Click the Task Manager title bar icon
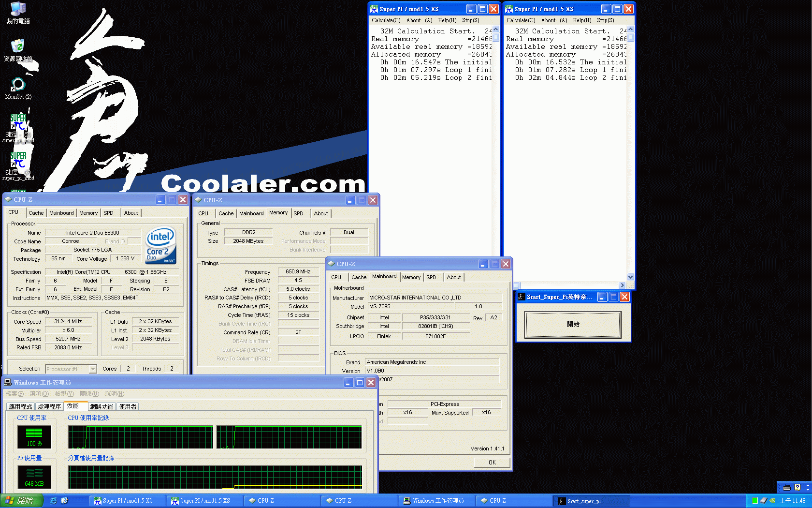812x508 pixels. pyautogui.click(x=8, y=382)
